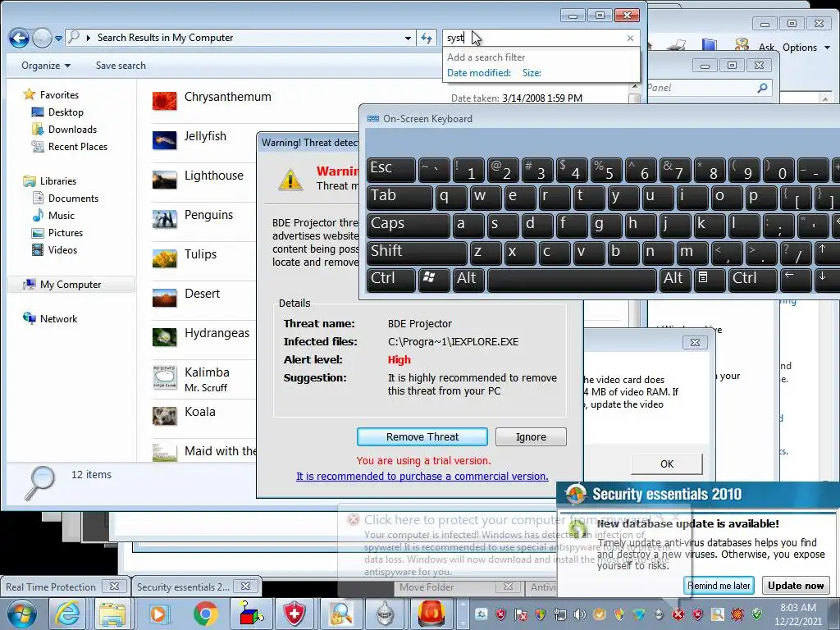
Task: Close the Real Time Protection tab
Action: coord(114,587)
